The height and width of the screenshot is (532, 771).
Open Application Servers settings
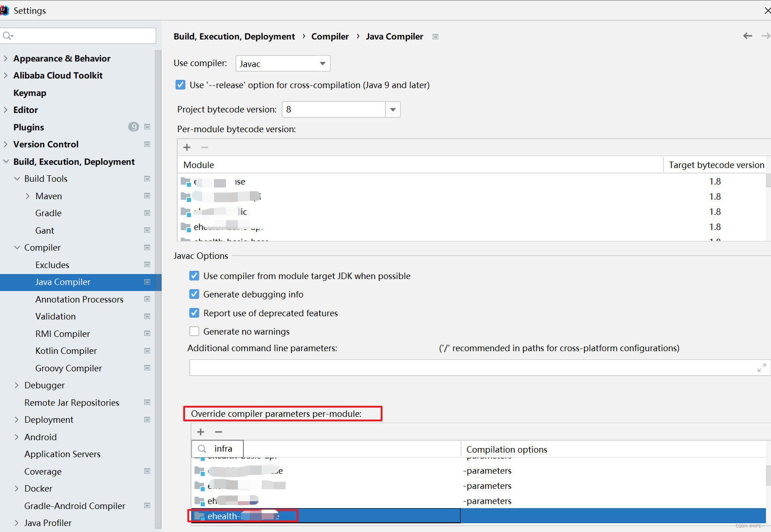[62, 454]
